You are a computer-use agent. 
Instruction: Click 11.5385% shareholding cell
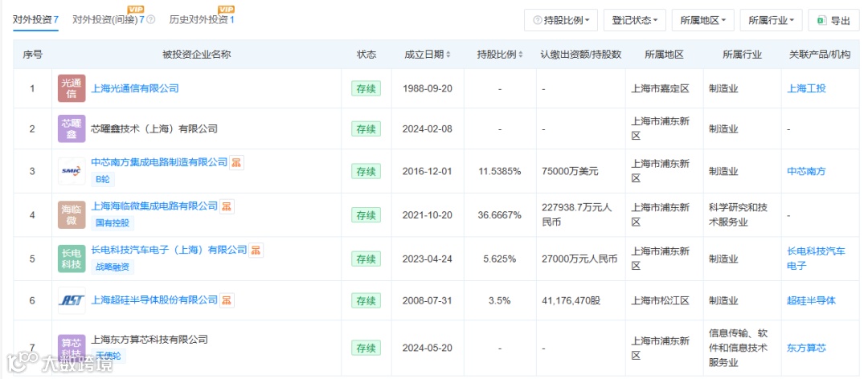500,172
